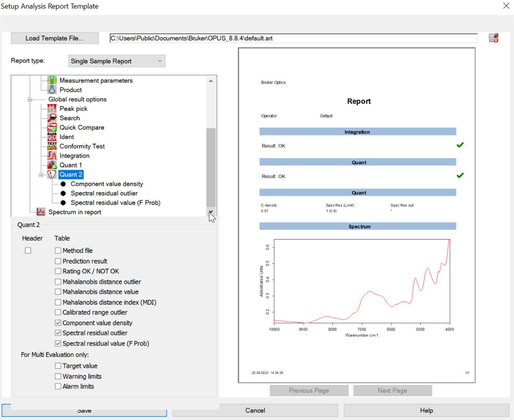The height and width of the screenshot is (420, 514).
Task: Click tree scrollbar up arrow
Action: [x=211, y=81]
